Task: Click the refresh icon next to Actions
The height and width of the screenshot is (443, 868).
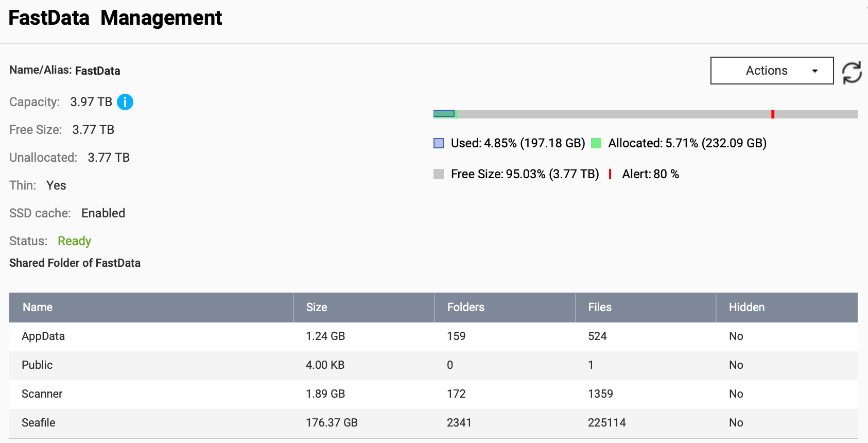Action: pos(852,73)
